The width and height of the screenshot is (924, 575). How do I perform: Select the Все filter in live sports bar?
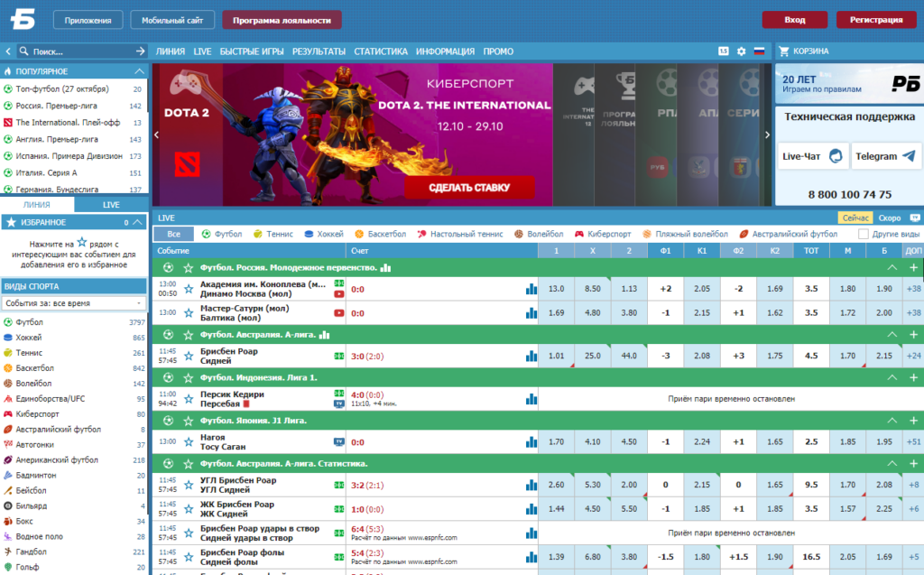[x=174, y=234]
